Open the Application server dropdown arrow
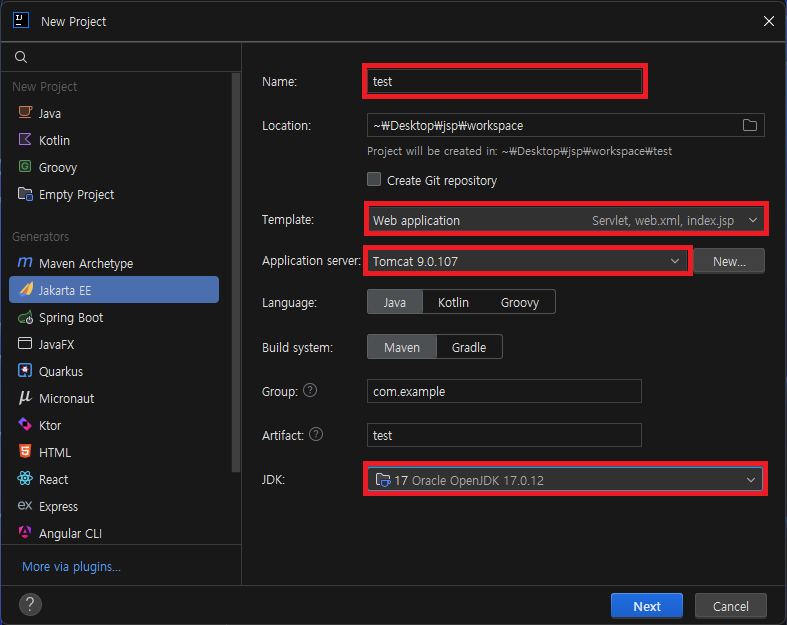The width and height of the screenshot is (787, 625). [675, 261]
